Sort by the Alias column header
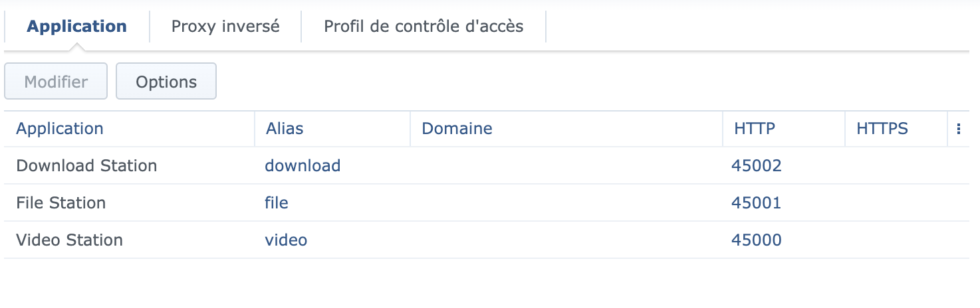Image resolution: width=980 pixels, height=308 pixels. (285, 129)
